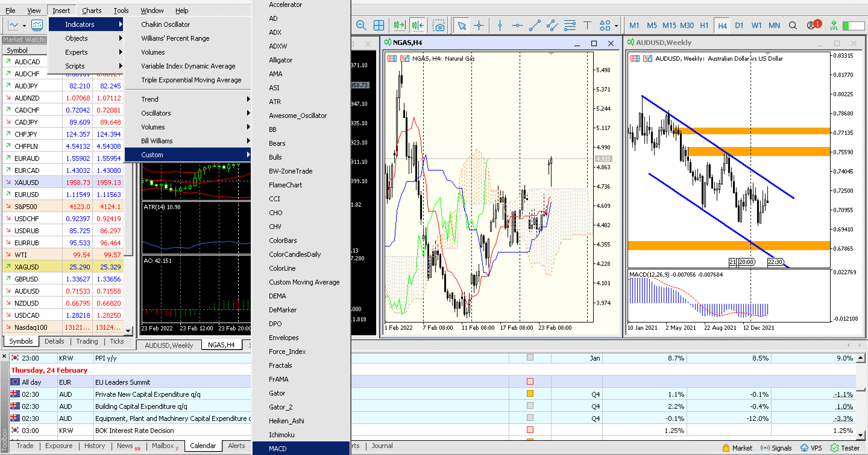Open the Charts menu
868x455 pixels.
point(91,10)
